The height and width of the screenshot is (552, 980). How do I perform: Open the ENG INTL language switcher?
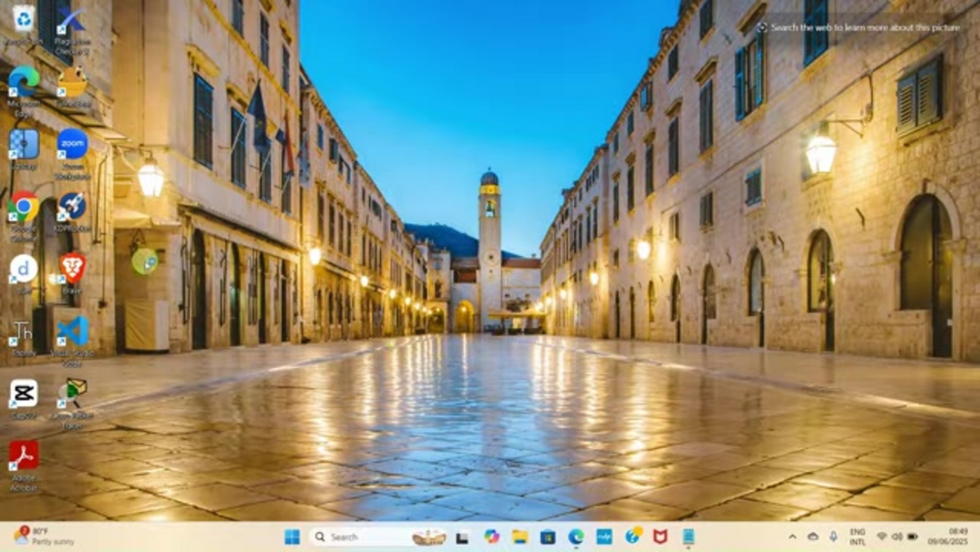pos(857,537)
